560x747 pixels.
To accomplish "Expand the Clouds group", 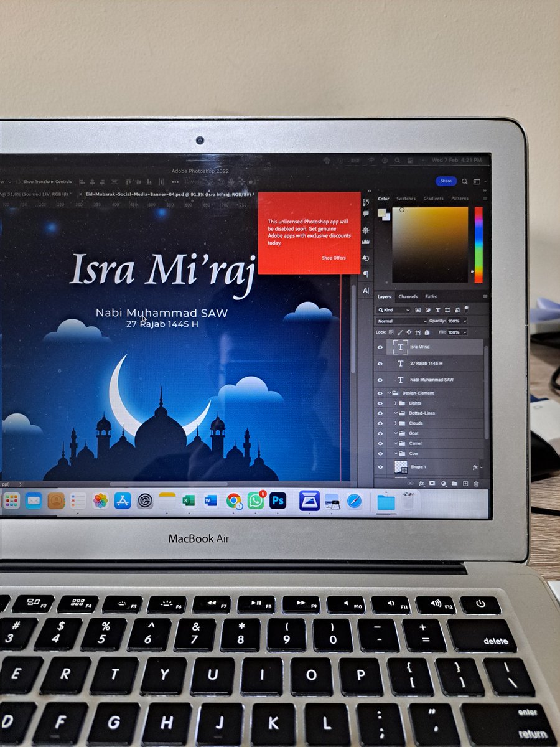I will (x=396, y=423).
